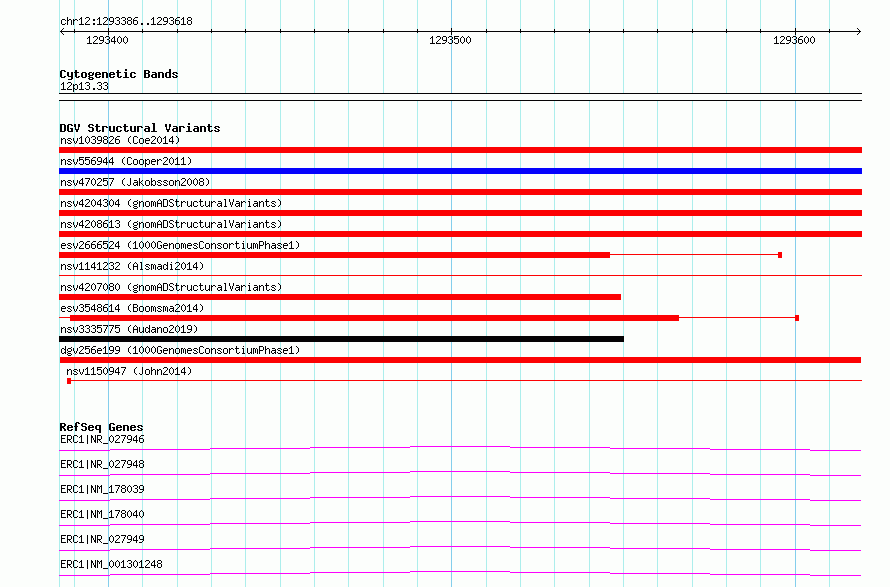Select ERC1|NM_001301248 gene label
Viewport: 890px width, 587px height.
111,564
